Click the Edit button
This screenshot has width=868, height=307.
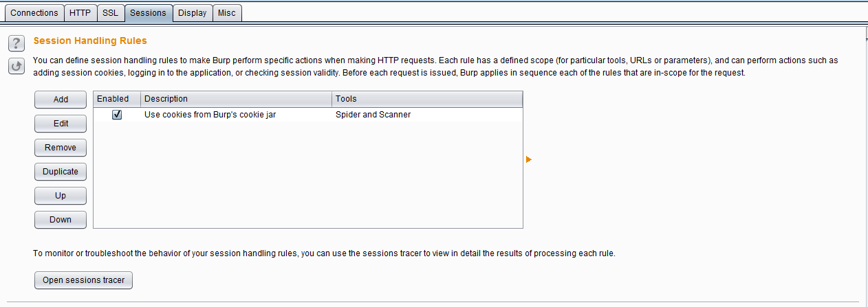coord(61,123)
